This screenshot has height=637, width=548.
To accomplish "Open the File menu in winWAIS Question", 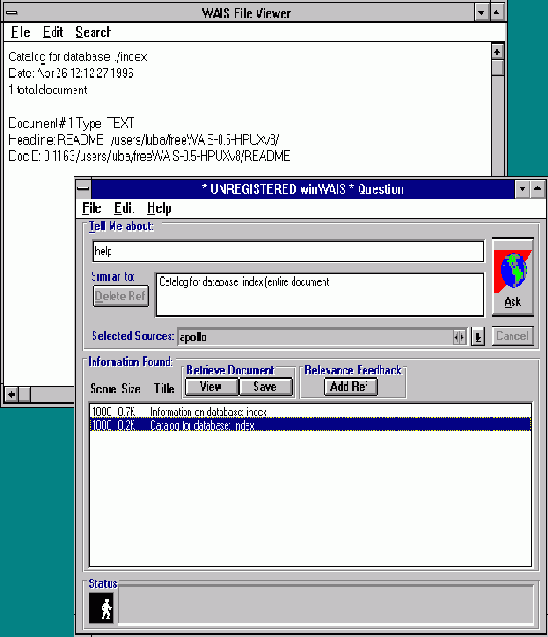I will pos(91,208).
